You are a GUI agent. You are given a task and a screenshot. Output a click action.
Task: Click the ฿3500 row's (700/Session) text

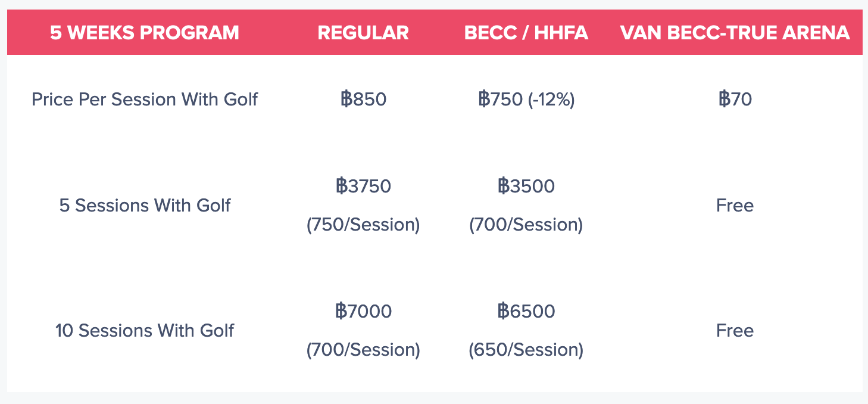[x=526, y=225]
